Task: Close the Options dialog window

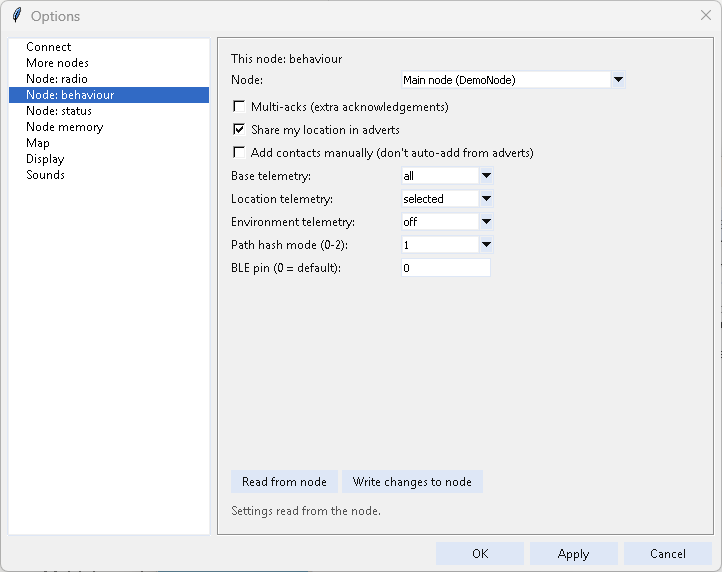Action: click(x=705, y=15)
